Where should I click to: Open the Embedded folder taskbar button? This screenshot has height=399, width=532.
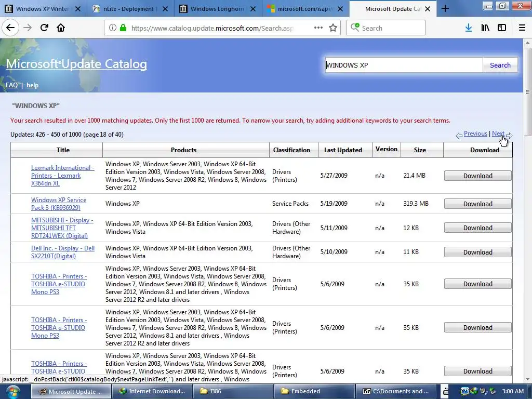pyautogui.click(x=314, y=392)
